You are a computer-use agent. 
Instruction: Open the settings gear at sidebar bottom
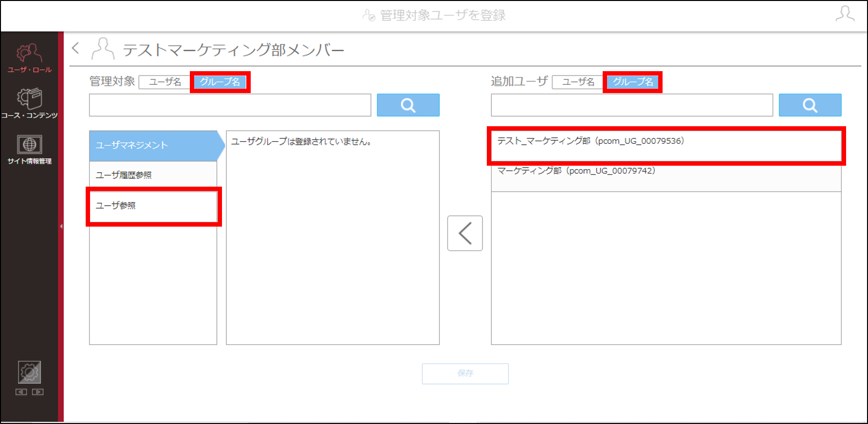coord(29,373)
